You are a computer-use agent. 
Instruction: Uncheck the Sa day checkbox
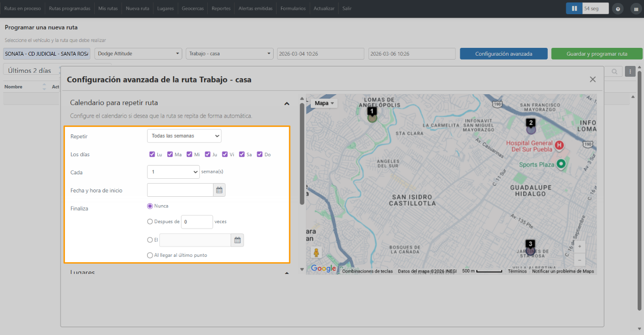pos(242,154)
